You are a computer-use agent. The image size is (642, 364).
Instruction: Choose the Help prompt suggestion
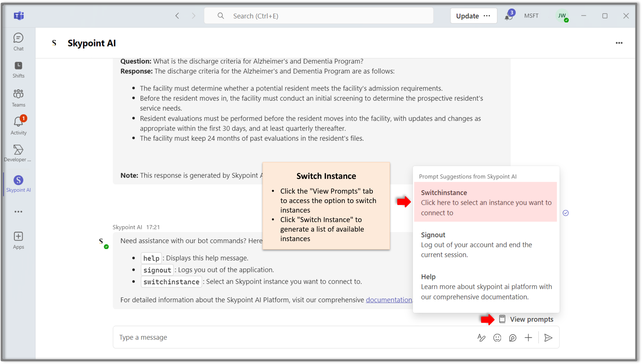(x=485, y=287)
